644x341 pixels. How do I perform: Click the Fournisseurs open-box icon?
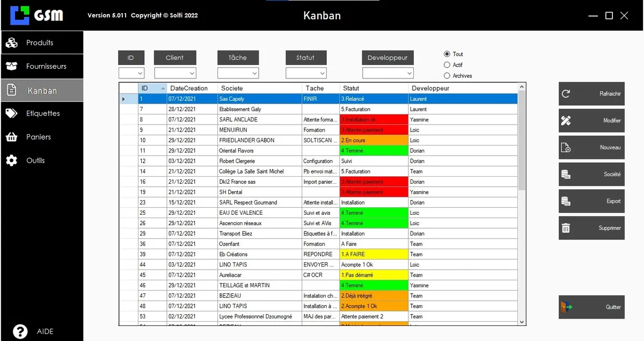tap(12, 66)
